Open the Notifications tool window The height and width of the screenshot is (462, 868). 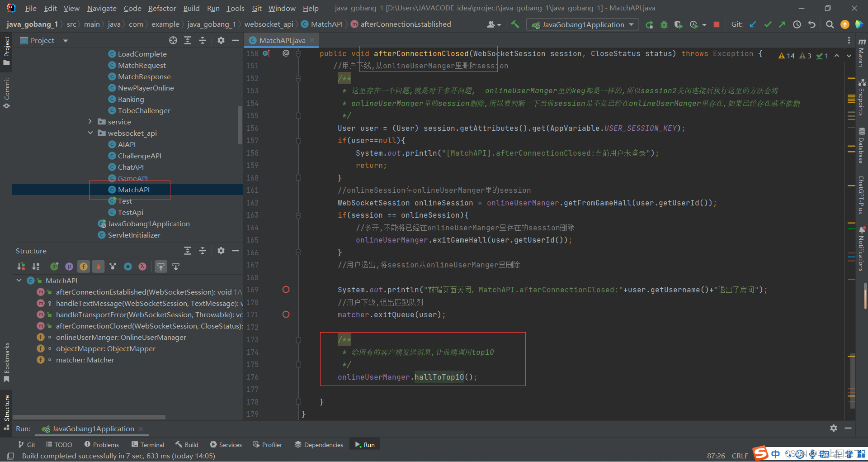point(862,249)
